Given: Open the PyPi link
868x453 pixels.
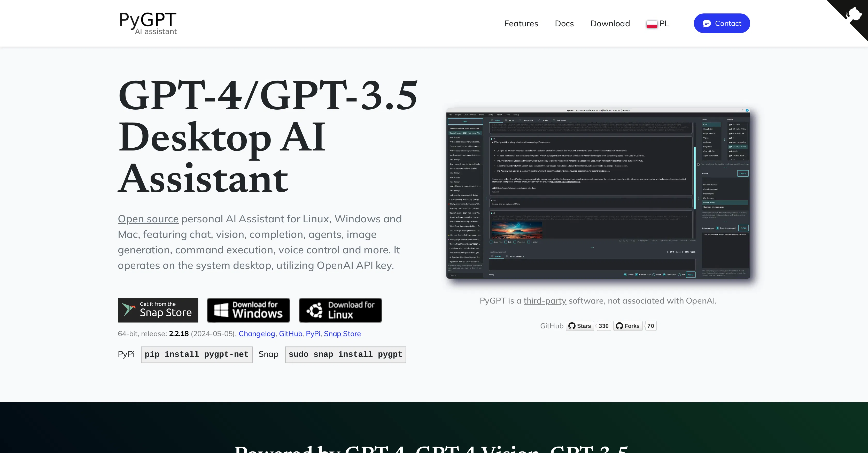Looking at the screenshot, I should [313, 334].
